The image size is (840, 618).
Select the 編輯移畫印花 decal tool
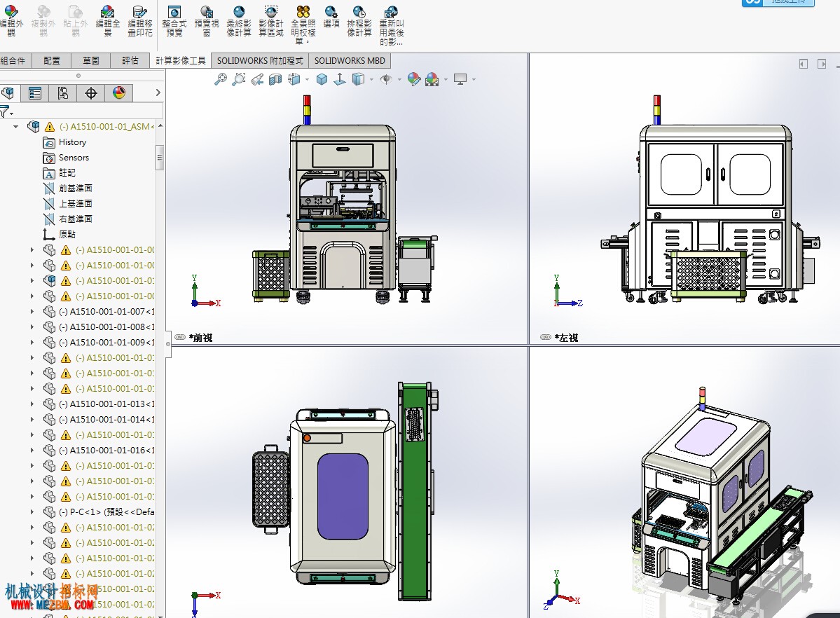click(x=140, y=22)
